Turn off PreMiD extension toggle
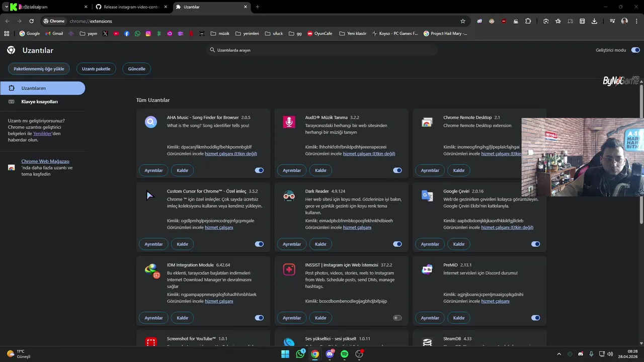The height and width of the screenshot is (362, 644). pos(535,318)
